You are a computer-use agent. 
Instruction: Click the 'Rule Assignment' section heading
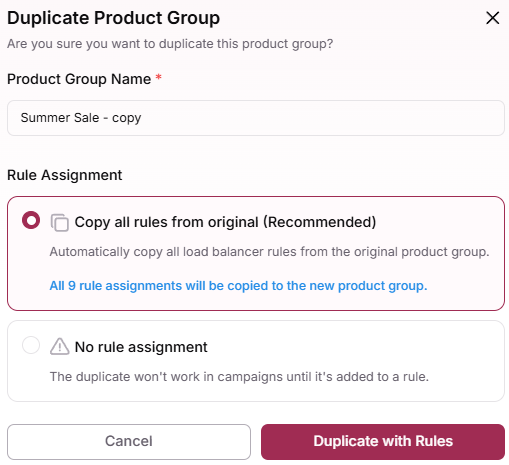(65, 175)
